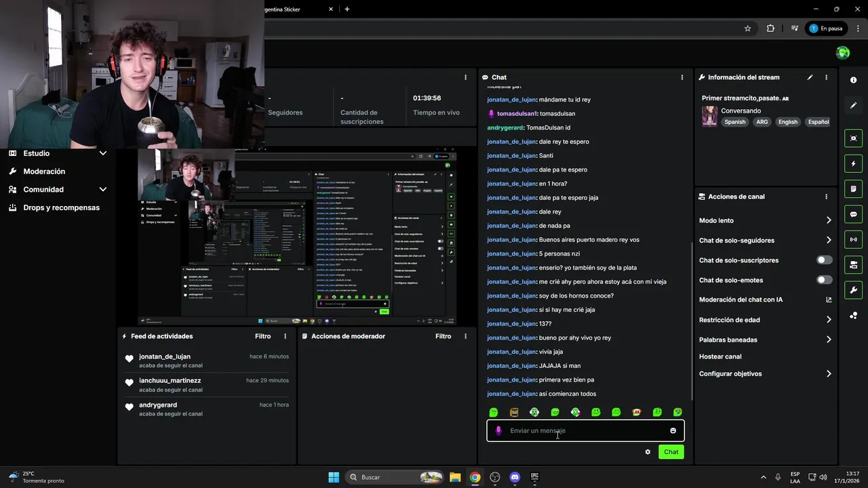Toggle Chat de solo-emotes switch
Image resolution: width=868 pixels, height=488 pixels.
coord(825,280)
